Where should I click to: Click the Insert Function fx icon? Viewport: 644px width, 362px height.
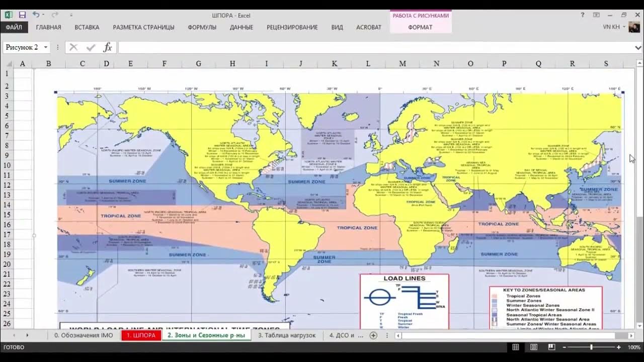[x=107, y=47]
